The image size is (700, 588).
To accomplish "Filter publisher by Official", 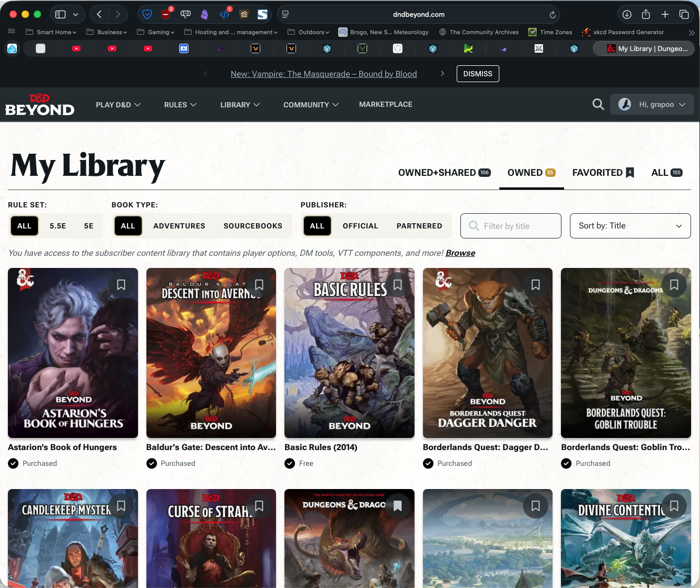I will pos(360,226).
